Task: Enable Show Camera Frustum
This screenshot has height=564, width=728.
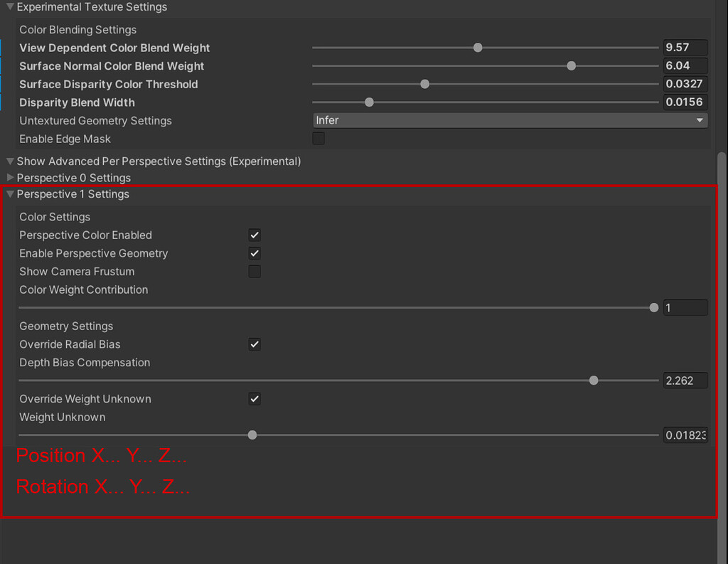Action: [254, 271]
